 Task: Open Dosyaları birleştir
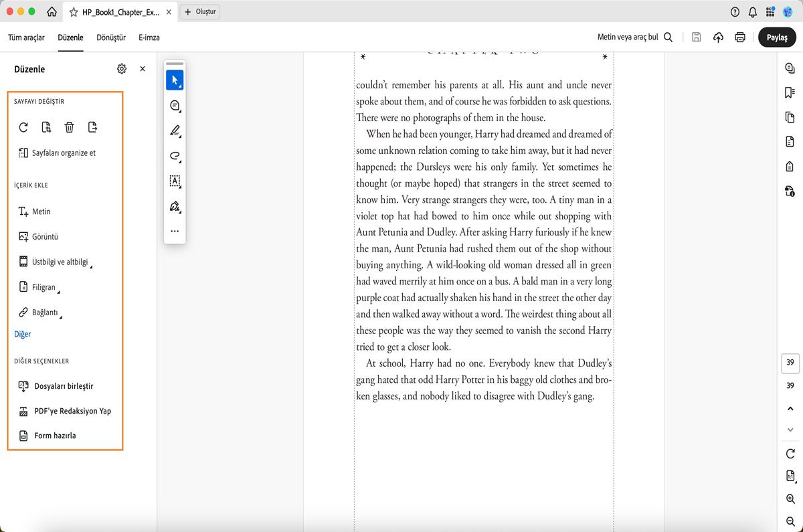point(56,386)
